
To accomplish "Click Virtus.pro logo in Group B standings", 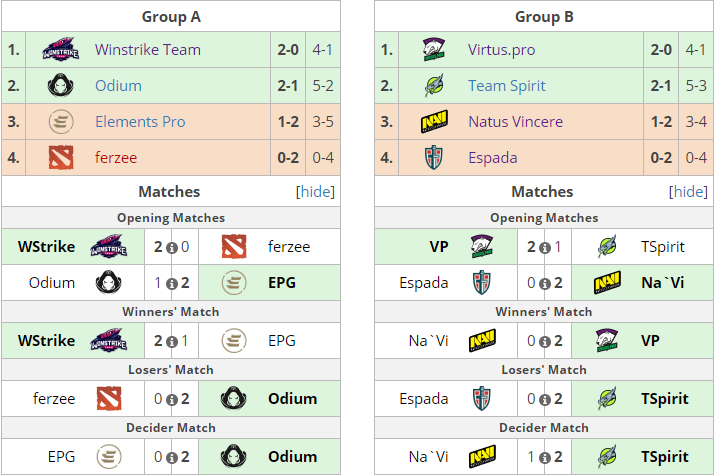I will 434,50.
